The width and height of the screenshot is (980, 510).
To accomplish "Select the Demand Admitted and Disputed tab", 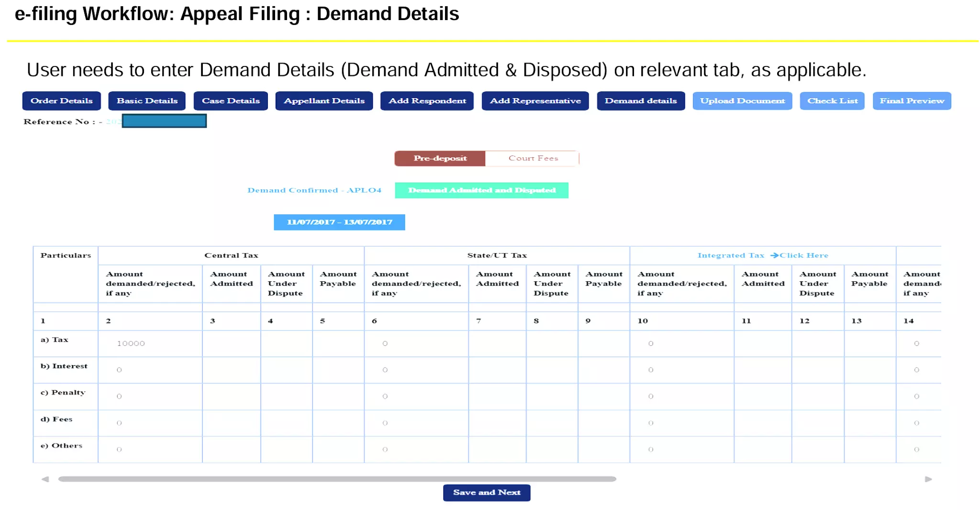I will coord(481,190).
